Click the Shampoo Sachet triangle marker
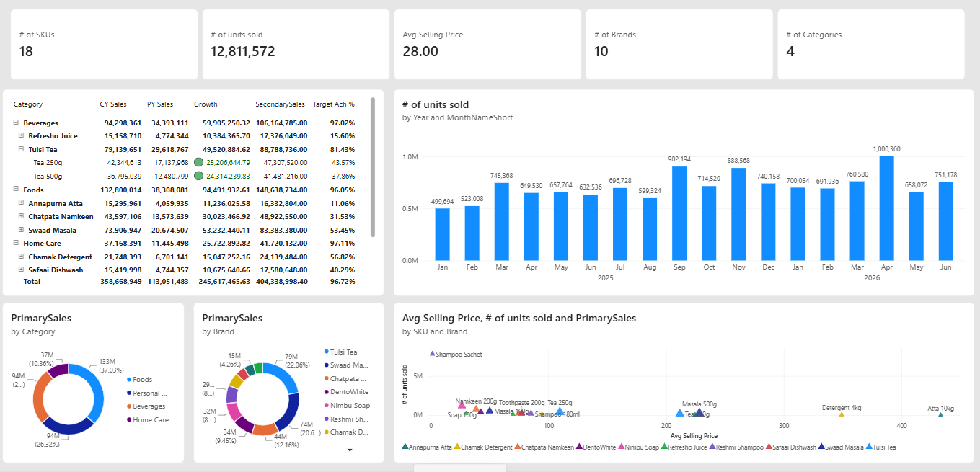The height and width of the screenshot is (472, 980). pos(432,354)
